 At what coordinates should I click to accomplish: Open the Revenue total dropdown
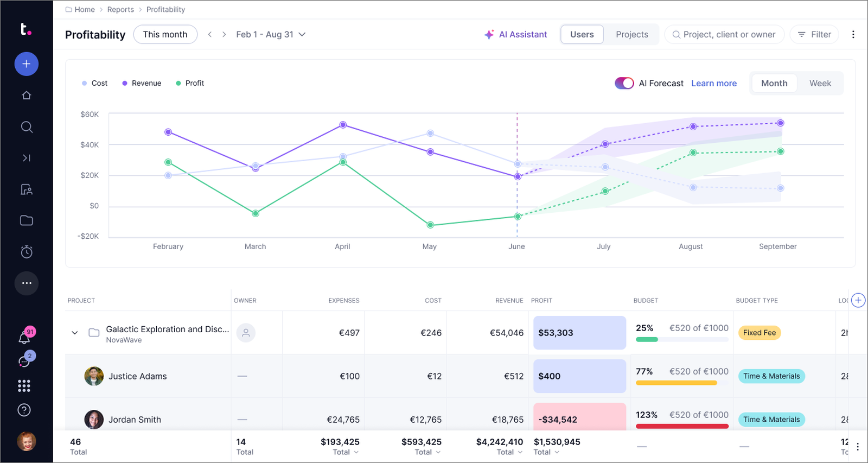(x=509, y=452)
